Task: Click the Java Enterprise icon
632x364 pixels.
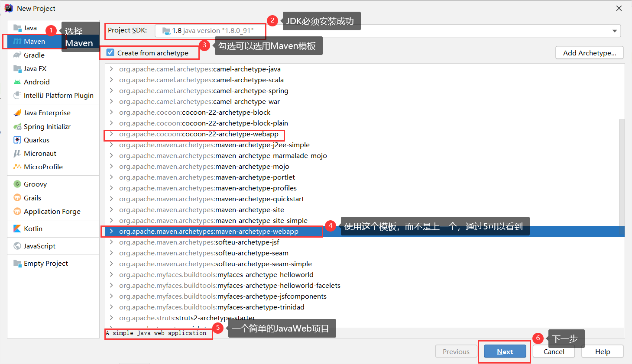Action: point(17,113)
